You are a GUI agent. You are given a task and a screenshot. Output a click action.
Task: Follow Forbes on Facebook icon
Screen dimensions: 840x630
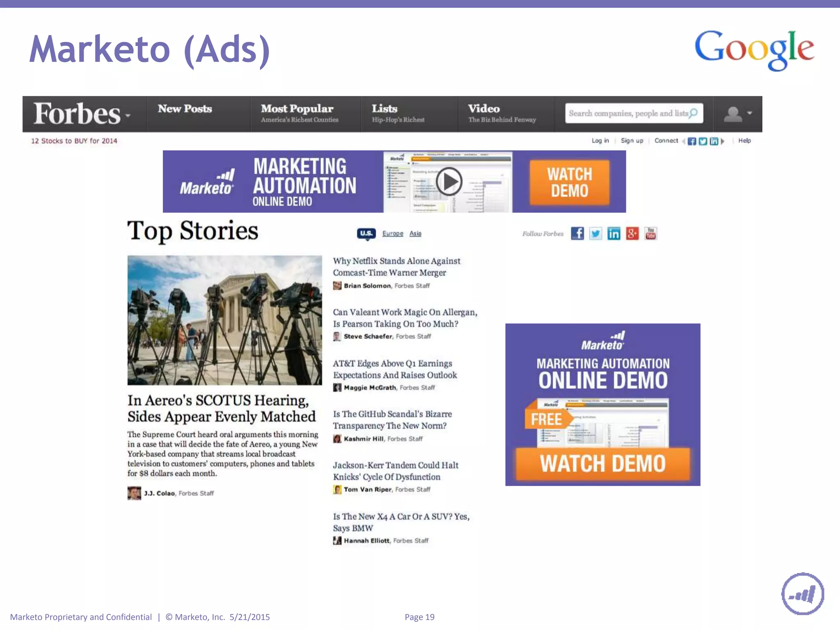(577, 233)
